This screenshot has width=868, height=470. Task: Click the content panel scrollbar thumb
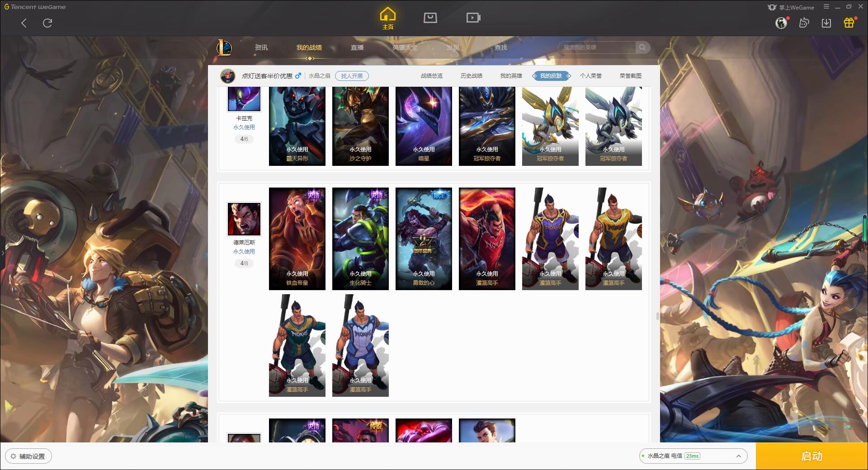click(657, 316)
